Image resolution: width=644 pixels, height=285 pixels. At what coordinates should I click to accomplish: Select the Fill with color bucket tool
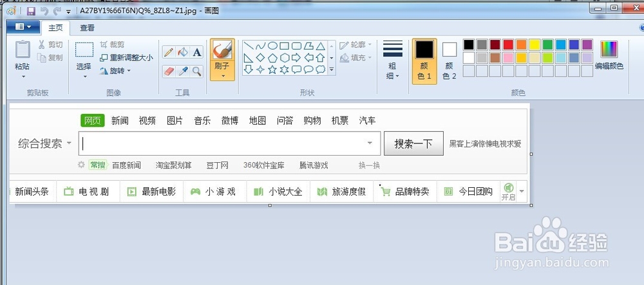point(183,52)
